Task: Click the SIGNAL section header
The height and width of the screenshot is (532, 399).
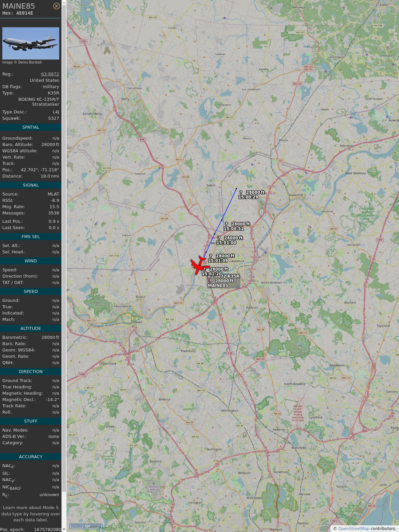Action: [x=31, y=185]
